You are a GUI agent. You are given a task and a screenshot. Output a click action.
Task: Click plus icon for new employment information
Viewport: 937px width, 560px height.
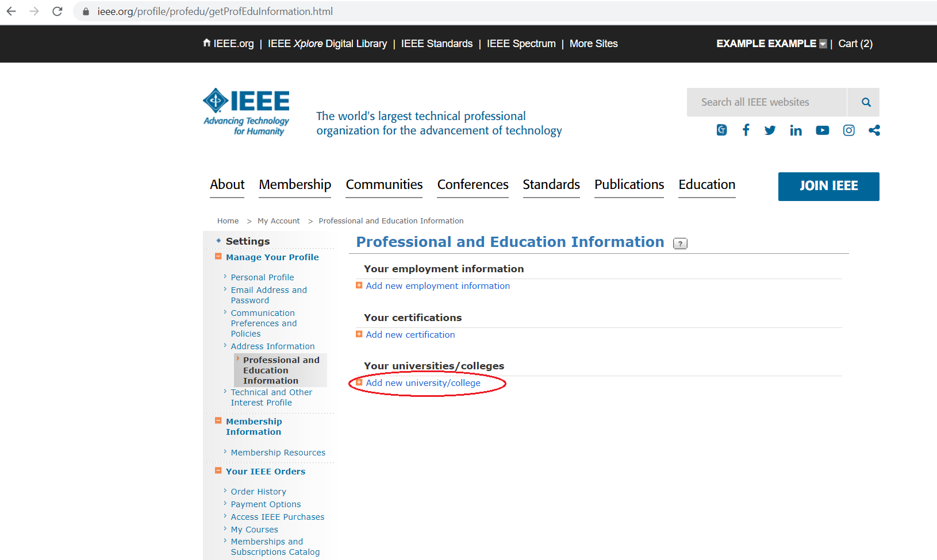tap(359, 285)
